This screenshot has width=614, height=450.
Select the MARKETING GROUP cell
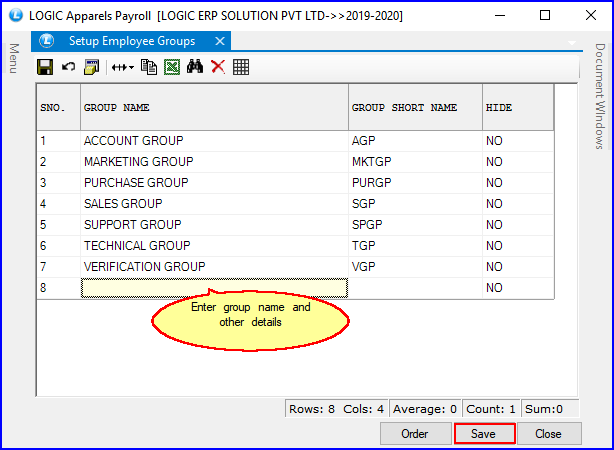click(x=214, y=162)
